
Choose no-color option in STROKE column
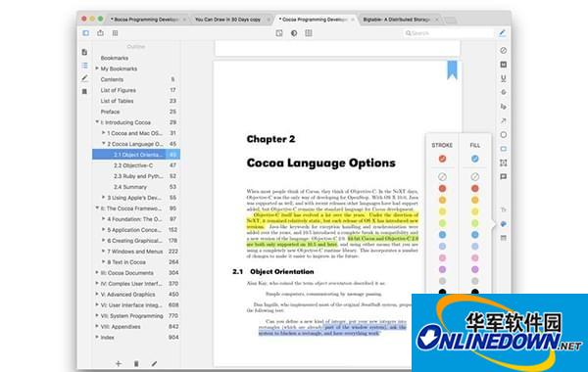coord(443,176)
